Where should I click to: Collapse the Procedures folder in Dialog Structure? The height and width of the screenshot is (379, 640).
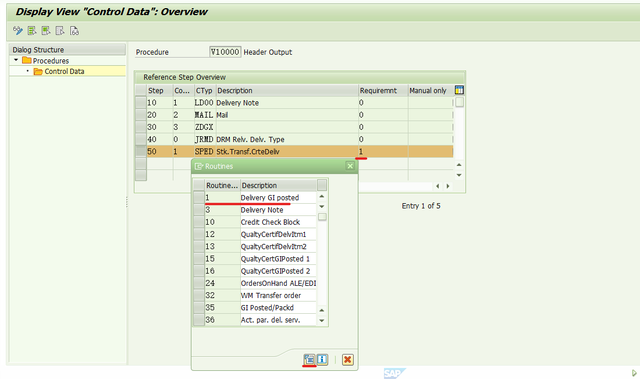(16, 60)
